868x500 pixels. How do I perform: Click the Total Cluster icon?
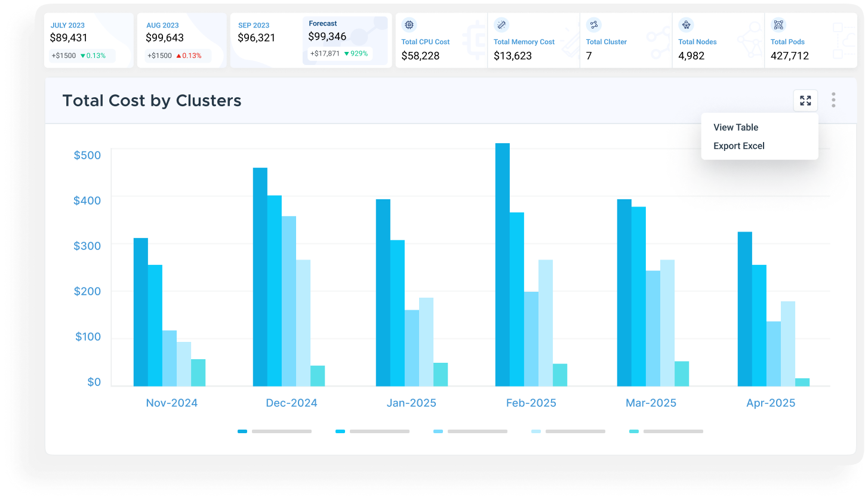tap(593, 25)
